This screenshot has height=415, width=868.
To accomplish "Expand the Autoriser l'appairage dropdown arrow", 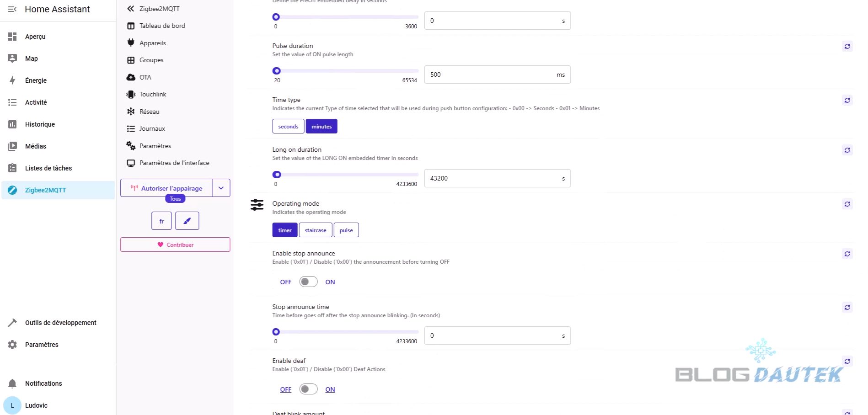I will (221, 188).
